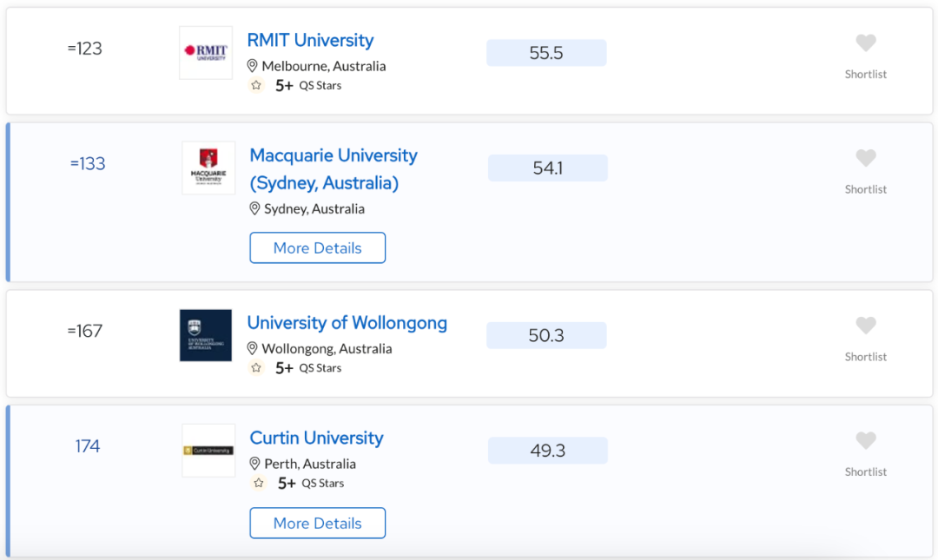This screenshot has width=938, height=560.
Task: Click the QS Stars icon for Curtin
Action: [x=259, y=483]
